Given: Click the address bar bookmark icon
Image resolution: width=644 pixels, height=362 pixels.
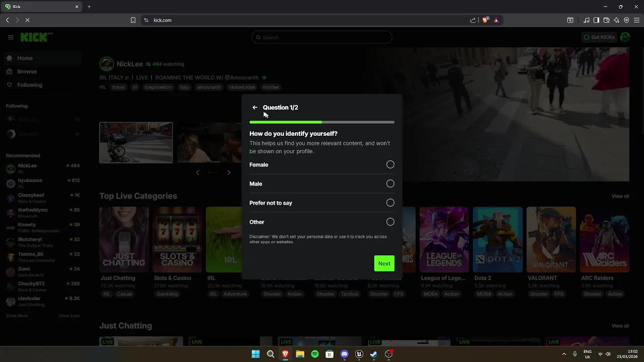Looking at the screenshot, I should click(133, 20).
